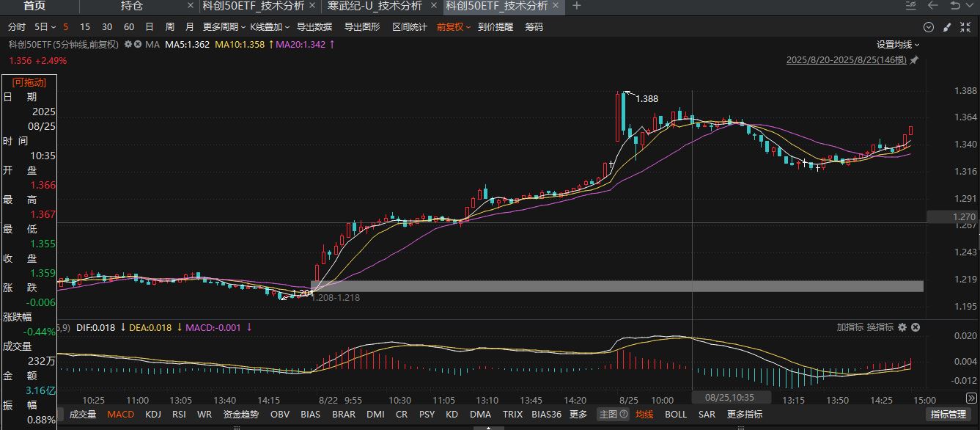Close the 持仓 tab
This screenshot has width=980, height=430.
191,5
